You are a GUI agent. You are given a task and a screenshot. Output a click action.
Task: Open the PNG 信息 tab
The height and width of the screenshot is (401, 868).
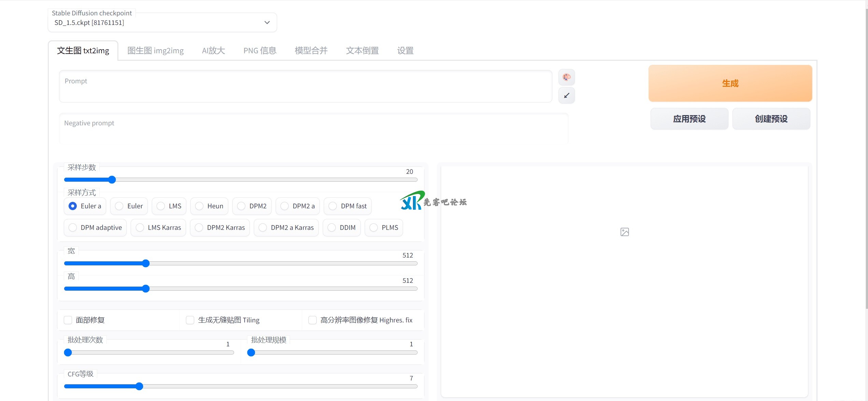point(260,51)
